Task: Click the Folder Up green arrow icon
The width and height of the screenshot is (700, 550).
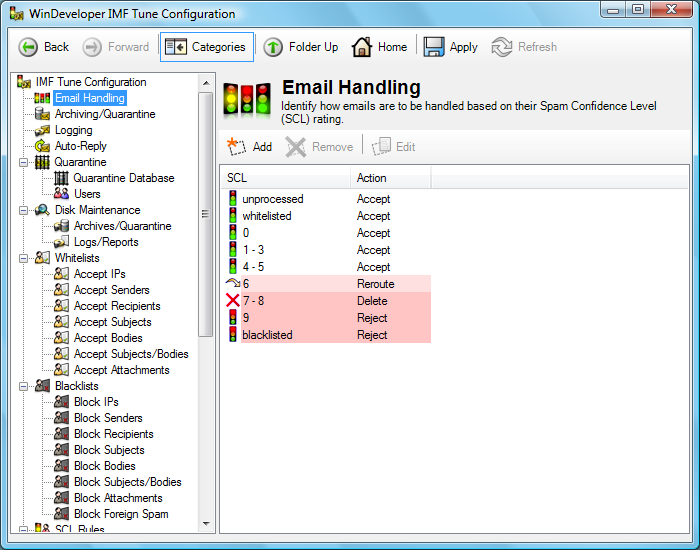Action: 273,47
